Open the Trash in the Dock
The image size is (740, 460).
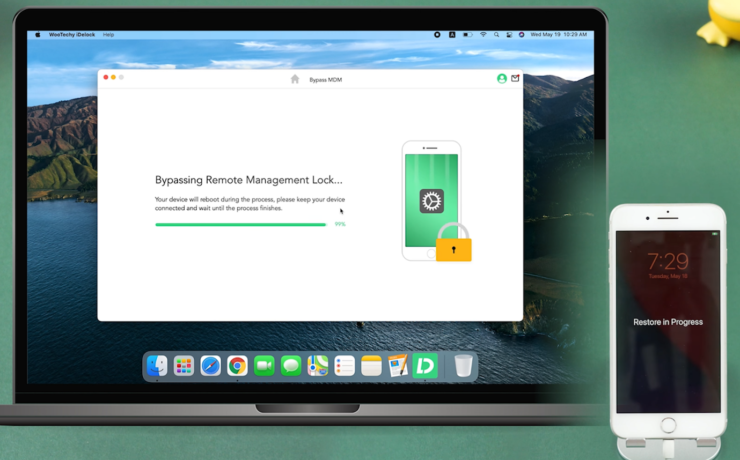[463, 366]
